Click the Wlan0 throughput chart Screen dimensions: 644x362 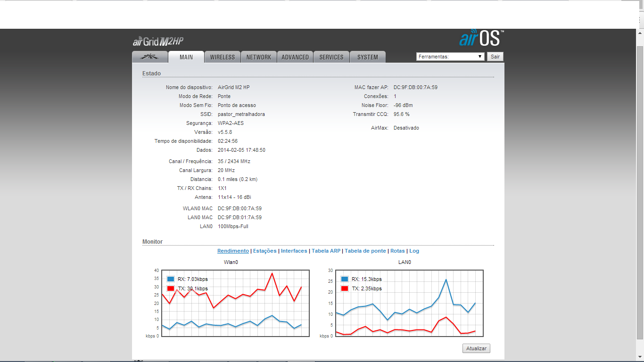(235, 303)
